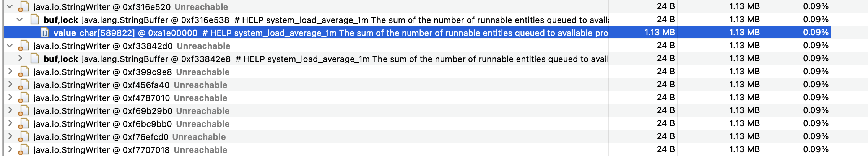The width and height of the screenshot is (868, 156).
Task: Collapse the StringWriter @ 0xf33842d0 node
Action: [10, 45]
